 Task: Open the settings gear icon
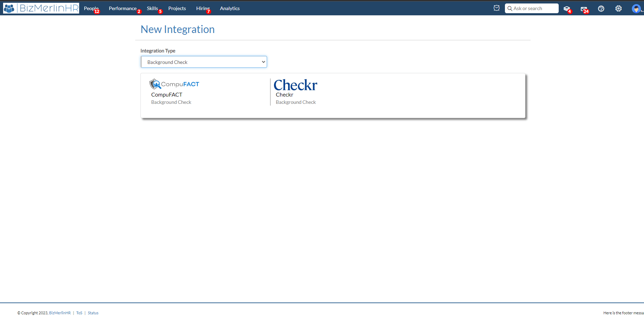point(618,8)
